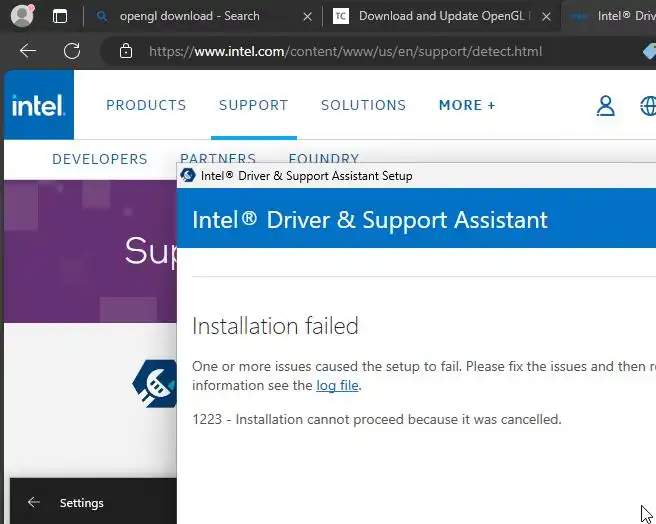Open the SOLUTIONS menu

pyautogui.click(x=363, y=105)
